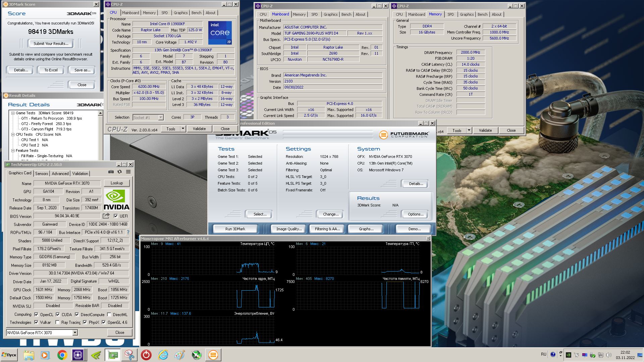Click the NVIDIA taskbar icon
The image size is (644, 362).
pyautogui.click(x=96, y=355)
